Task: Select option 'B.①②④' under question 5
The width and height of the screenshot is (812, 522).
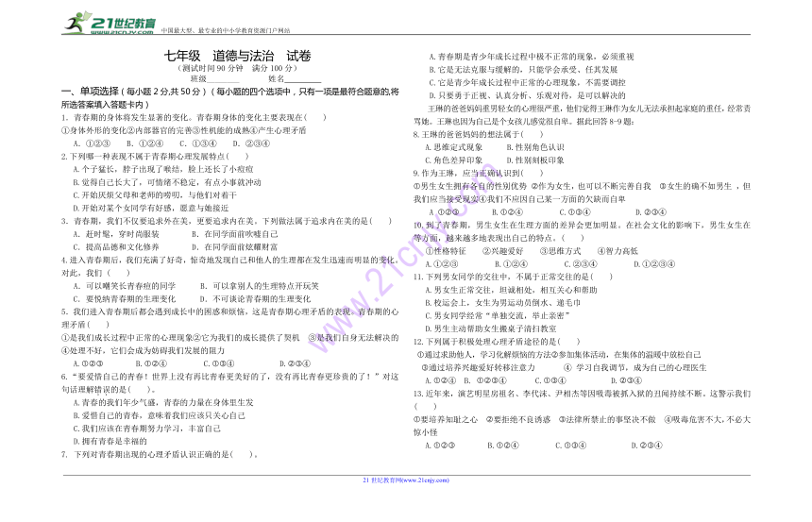Action: click(151, 363)
